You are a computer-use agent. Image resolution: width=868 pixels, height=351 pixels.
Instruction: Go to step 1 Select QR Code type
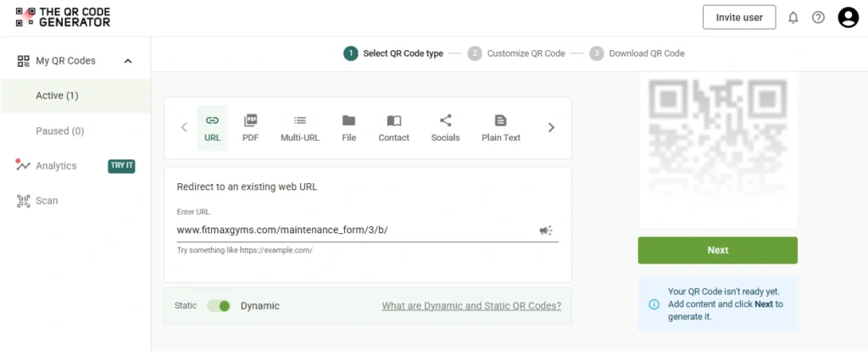pos(393,53)
